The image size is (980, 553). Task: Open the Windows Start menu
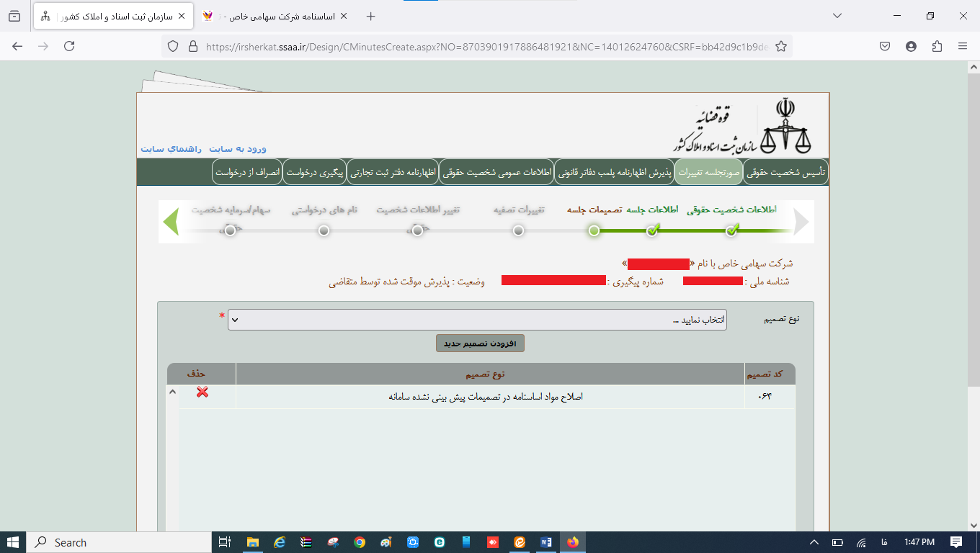coord(13,542)
